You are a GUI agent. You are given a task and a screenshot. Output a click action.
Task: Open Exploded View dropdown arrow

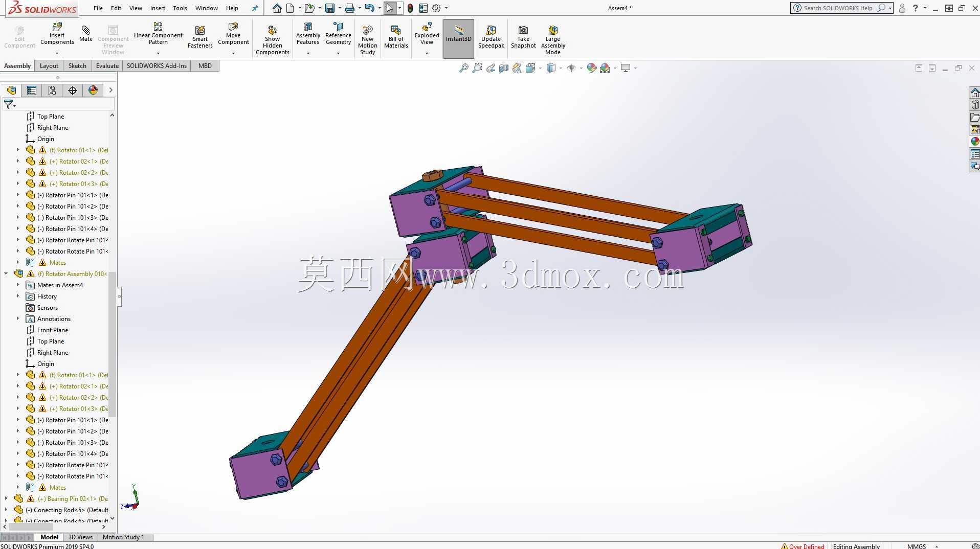point(427,53)
